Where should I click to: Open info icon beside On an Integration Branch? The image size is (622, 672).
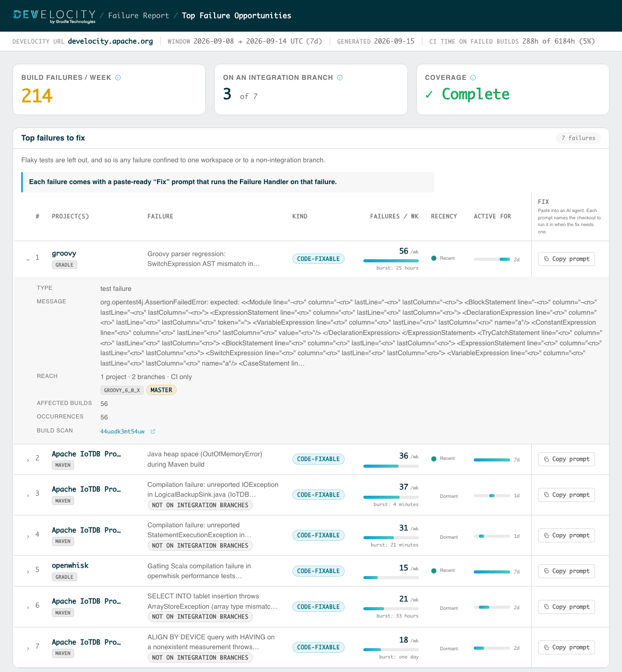[x=340, y=78]
